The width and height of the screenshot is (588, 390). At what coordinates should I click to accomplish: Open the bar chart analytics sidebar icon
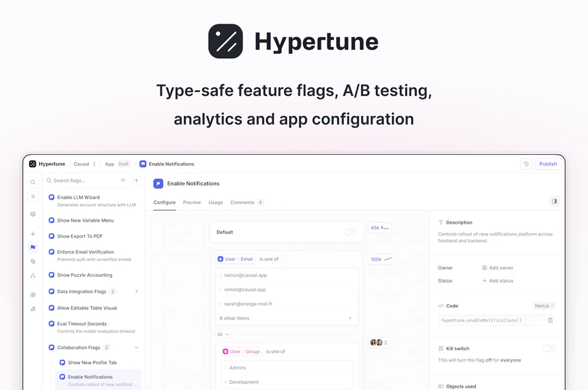pyautogui.click(x=33, y=309)
